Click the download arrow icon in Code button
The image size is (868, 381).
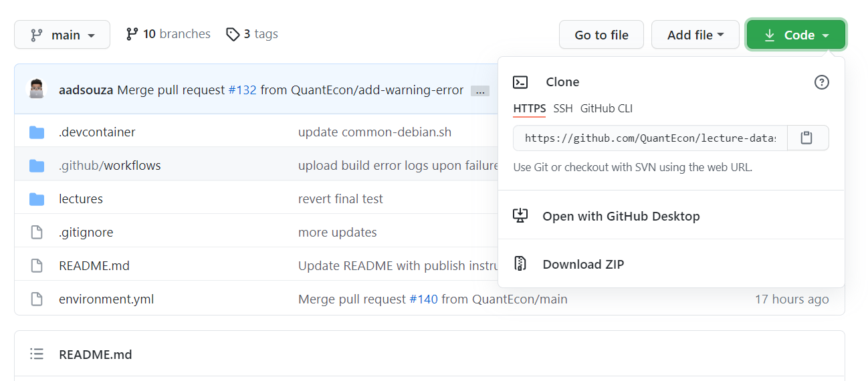[770, 35]
